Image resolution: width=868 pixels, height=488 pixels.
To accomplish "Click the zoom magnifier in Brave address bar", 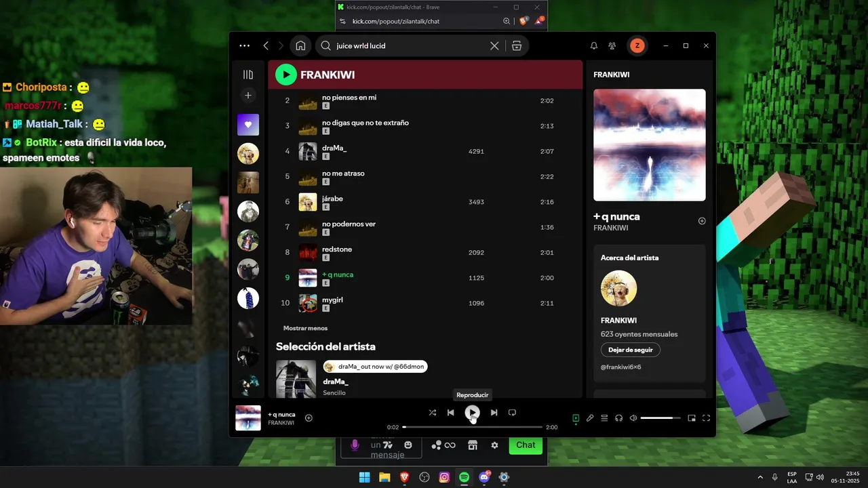I will pos(507,21).
